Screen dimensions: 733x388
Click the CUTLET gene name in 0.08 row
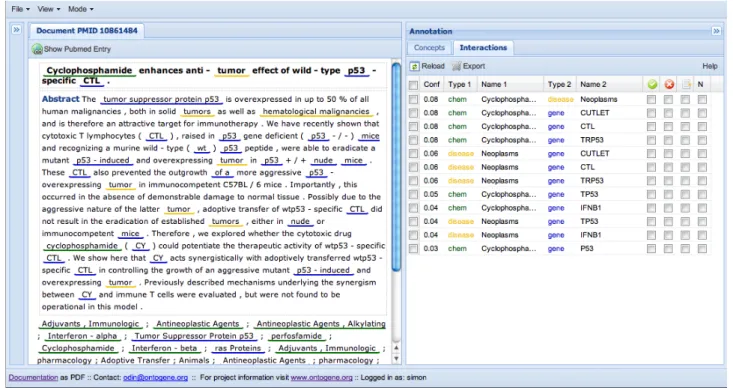pyautogui.click(x=595, y=113)
